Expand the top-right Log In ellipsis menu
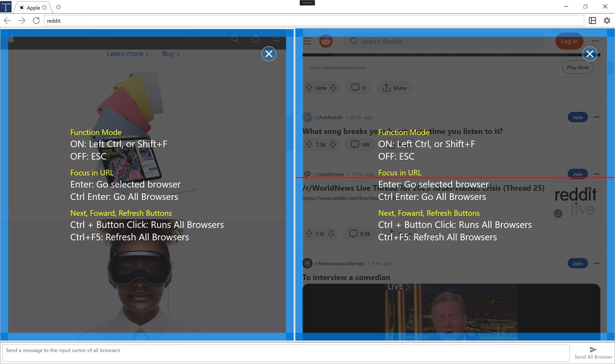The width and height of the screenshot is (615, 364). point(596,41)
